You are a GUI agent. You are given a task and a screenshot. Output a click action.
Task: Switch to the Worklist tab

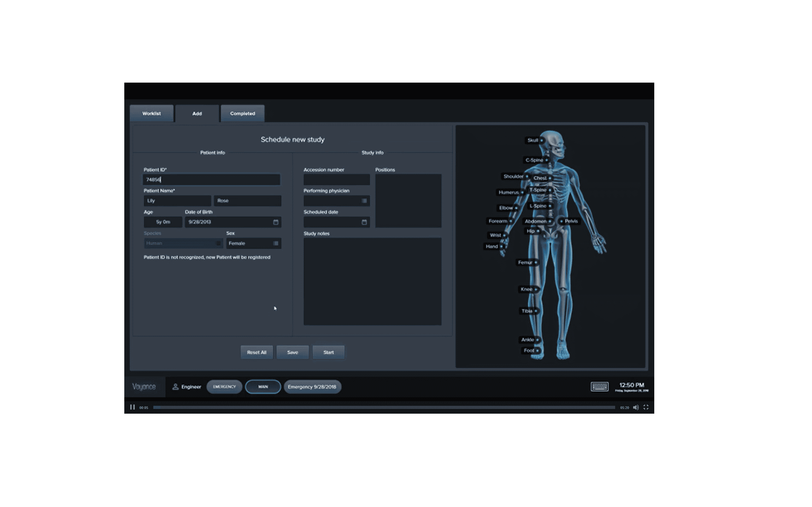click(151, 113)
